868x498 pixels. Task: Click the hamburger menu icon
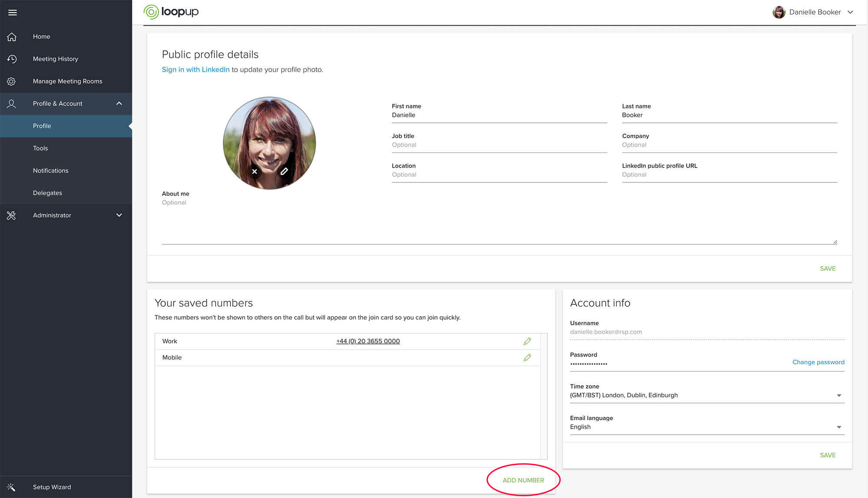[12, 13]
